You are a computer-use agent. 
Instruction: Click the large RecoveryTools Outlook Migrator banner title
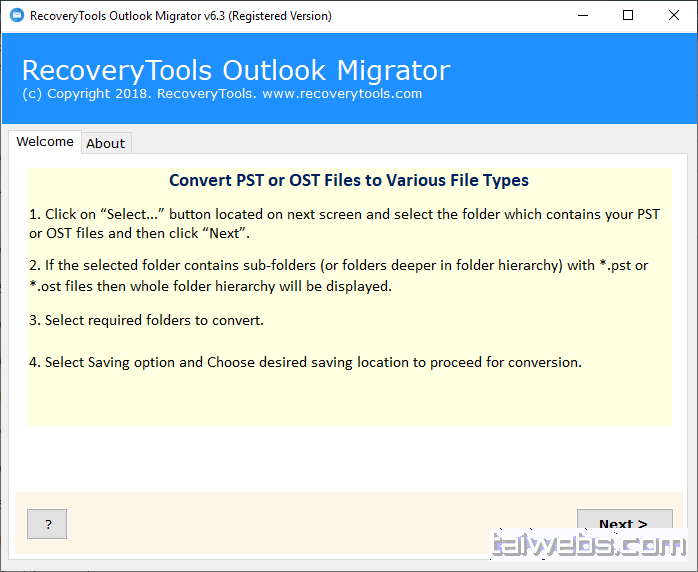(235, 70)
